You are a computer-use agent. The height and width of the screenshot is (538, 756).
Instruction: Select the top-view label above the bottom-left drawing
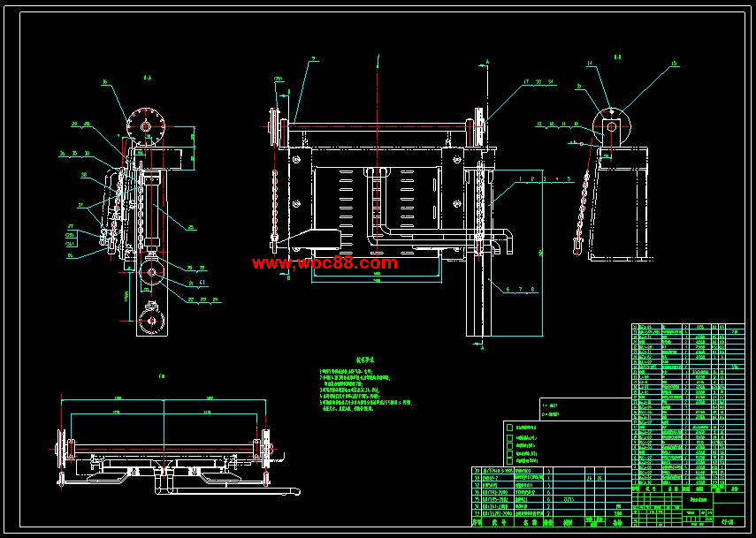(161, 375)
